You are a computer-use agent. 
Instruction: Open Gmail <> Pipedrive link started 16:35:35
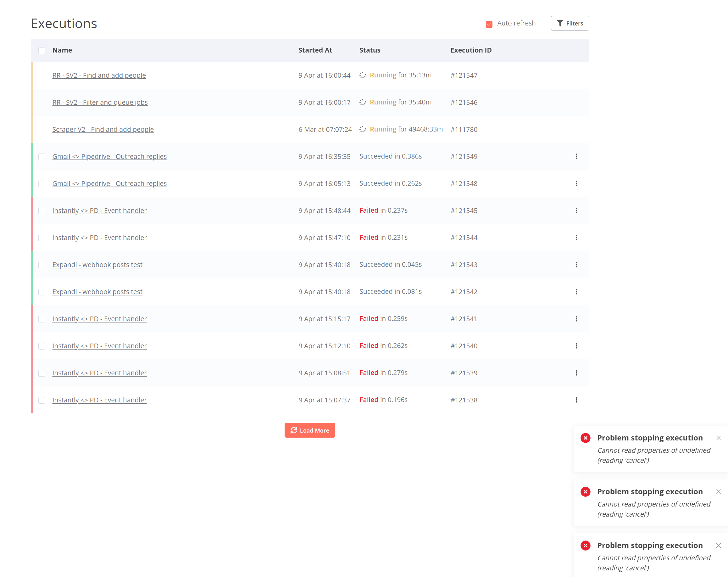[109, 156]
